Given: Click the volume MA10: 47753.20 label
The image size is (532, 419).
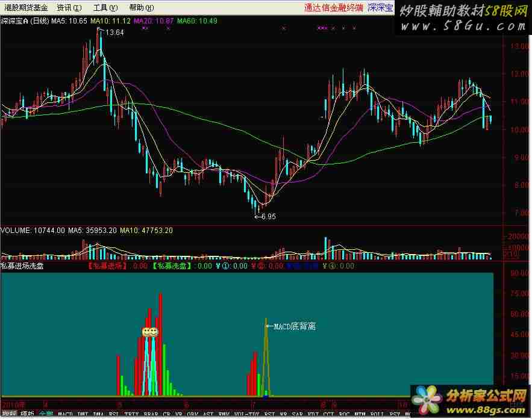Looking at the screenshot, I should click(x=146, y=231).
